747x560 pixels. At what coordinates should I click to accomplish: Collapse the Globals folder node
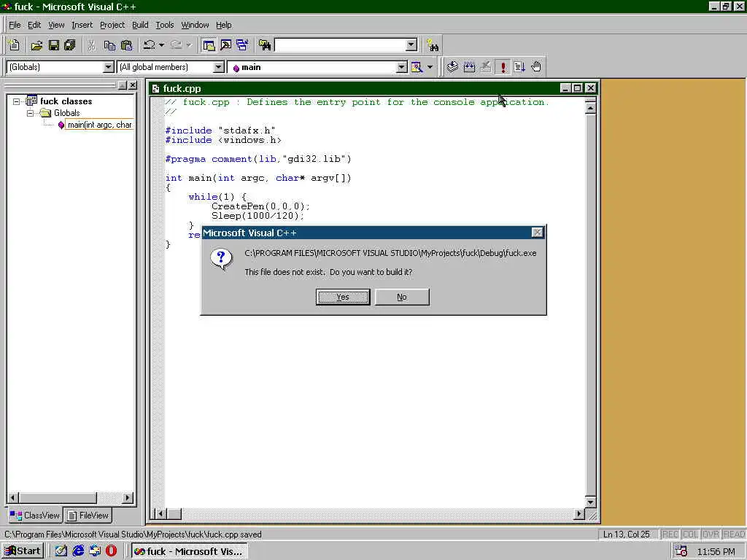(x=30, y=113)
